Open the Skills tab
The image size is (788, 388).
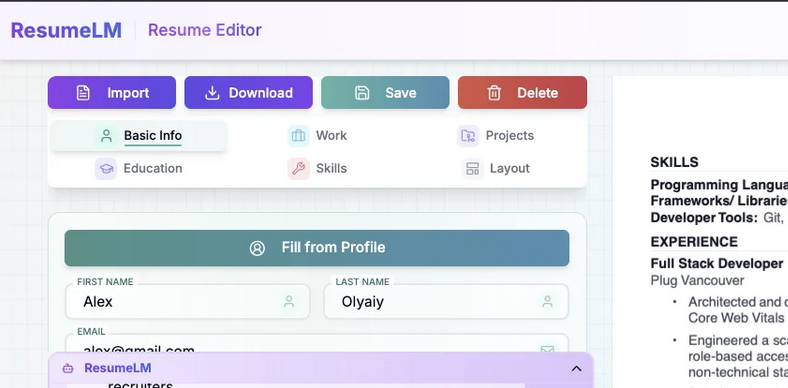(x=317, y=168)
